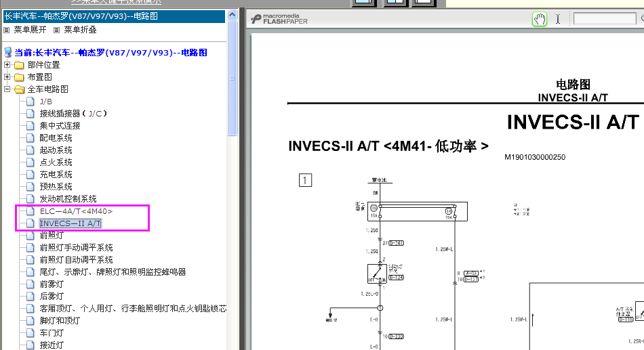Open the 前照灯自动调平系统 entry
This screenshot has width=644, height=350.
76,260
